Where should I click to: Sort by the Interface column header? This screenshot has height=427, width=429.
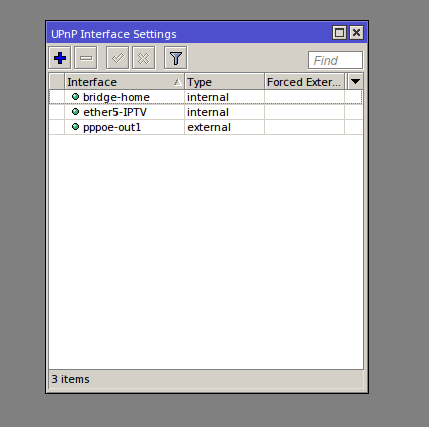pyautogui.click(x=124, y=82)
